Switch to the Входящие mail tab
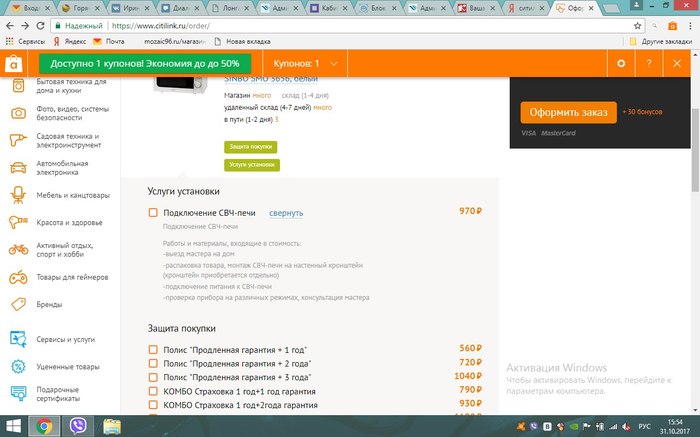The image size is (700, 437). pyautogui.click(x=30, y=8)
